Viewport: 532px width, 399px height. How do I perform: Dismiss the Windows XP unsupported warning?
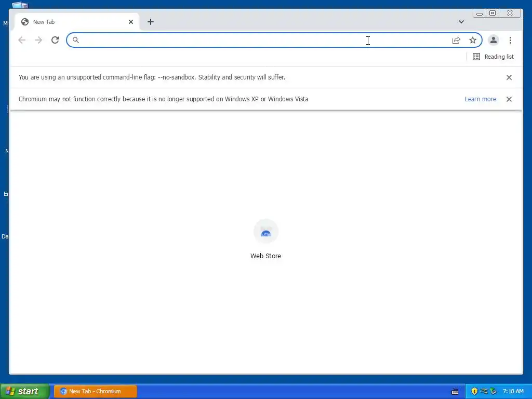click(x=509, y=99)
